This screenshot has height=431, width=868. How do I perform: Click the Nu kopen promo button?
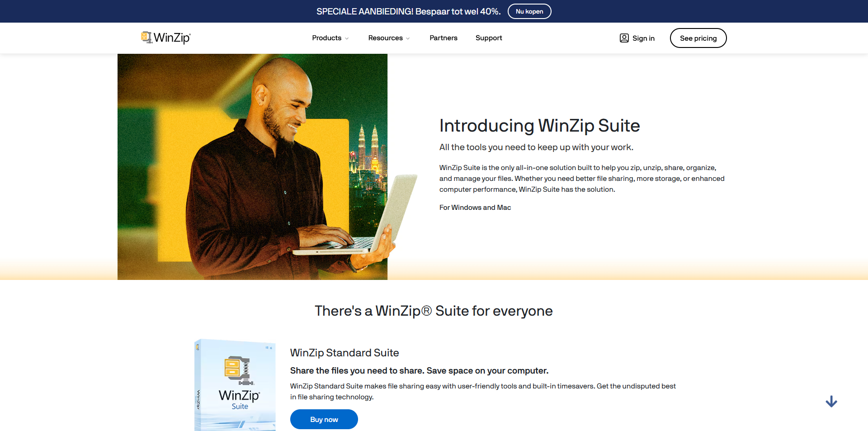coord(529,11)
